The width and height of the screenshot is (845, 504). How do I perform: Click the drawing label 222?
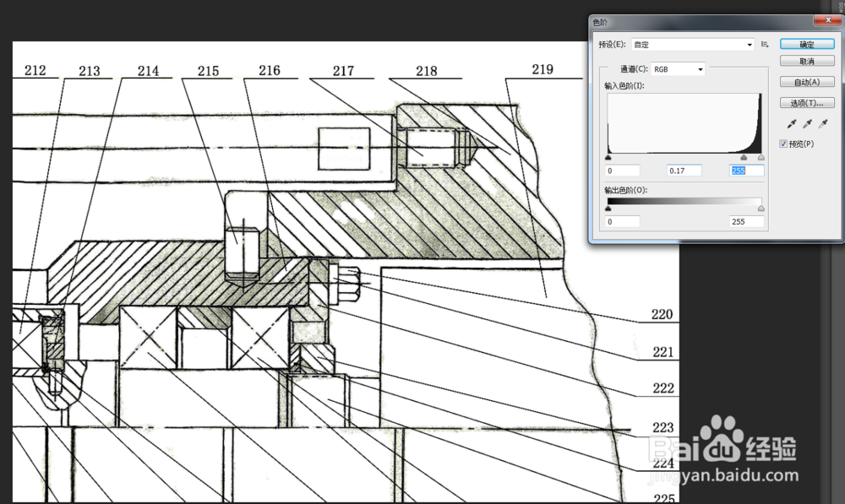663,388
